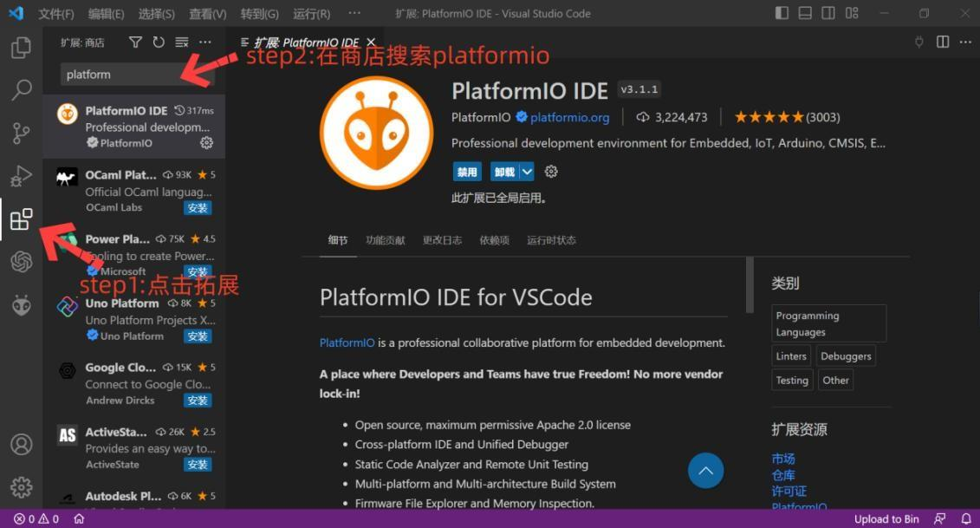Open the platformio.org publisher link
This screenshot has width=980, height=528.
click(x=569, y=117)
